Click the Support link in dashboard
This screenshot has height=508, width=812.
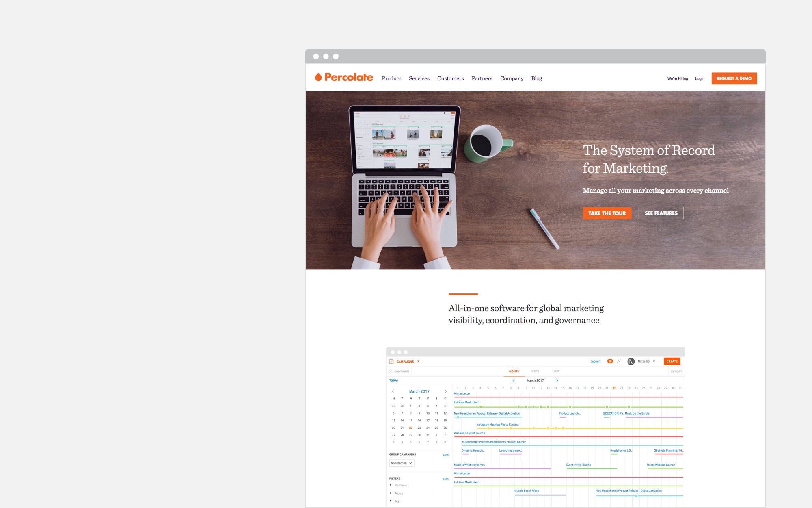(x=595, y=361)
